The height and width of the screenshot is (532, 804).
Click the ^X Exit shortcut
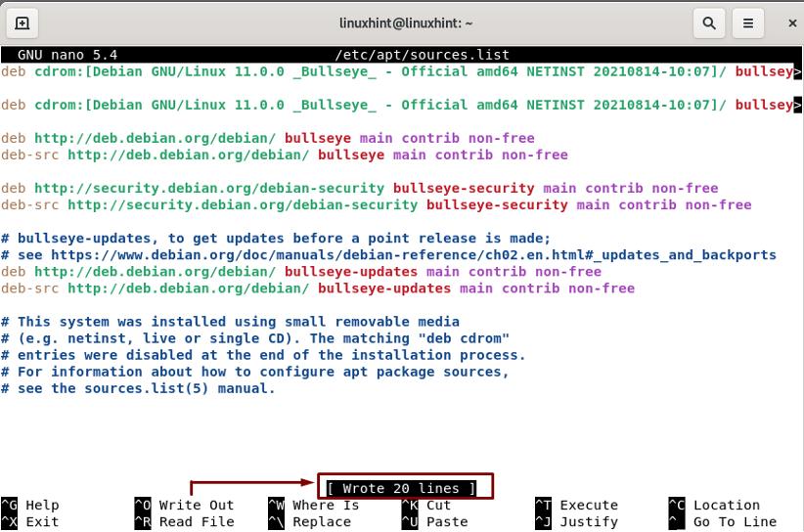pyautogui.click(x=30, y=522)
